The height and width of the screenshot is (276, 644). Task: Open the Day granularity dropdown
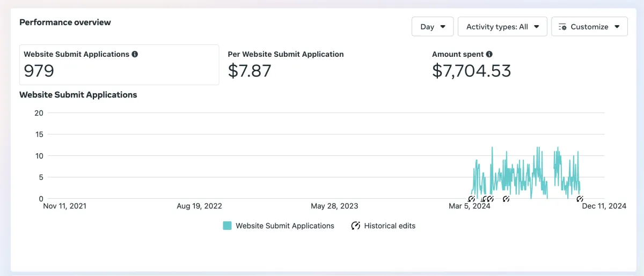433,26
